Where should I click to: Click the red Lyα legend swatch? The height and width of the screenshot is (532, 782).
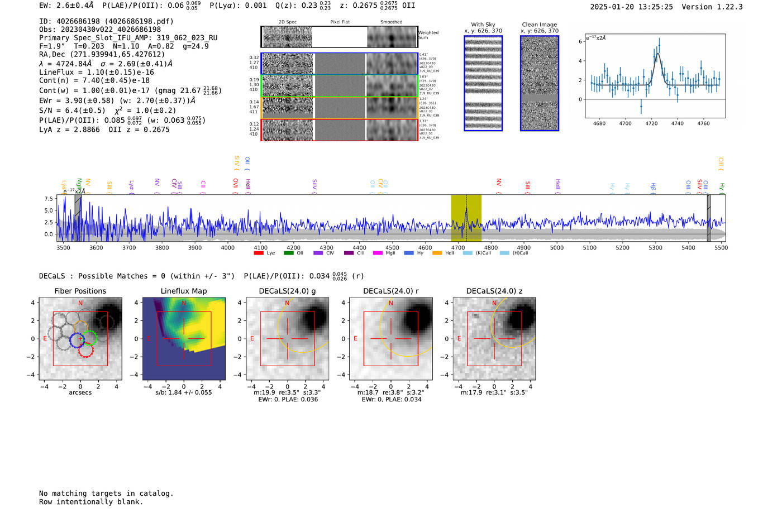258,253
